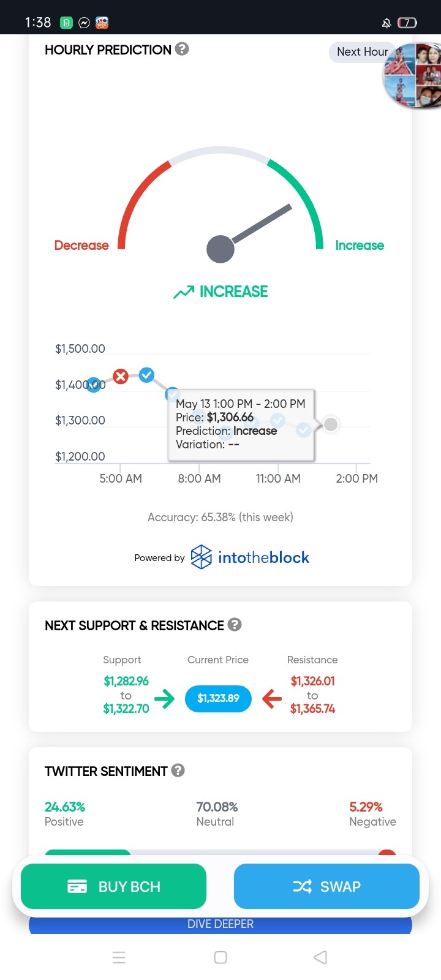441x980 pixels.
Task: Tap the green positive sentiment bar
Action: (x=88, y=853)
